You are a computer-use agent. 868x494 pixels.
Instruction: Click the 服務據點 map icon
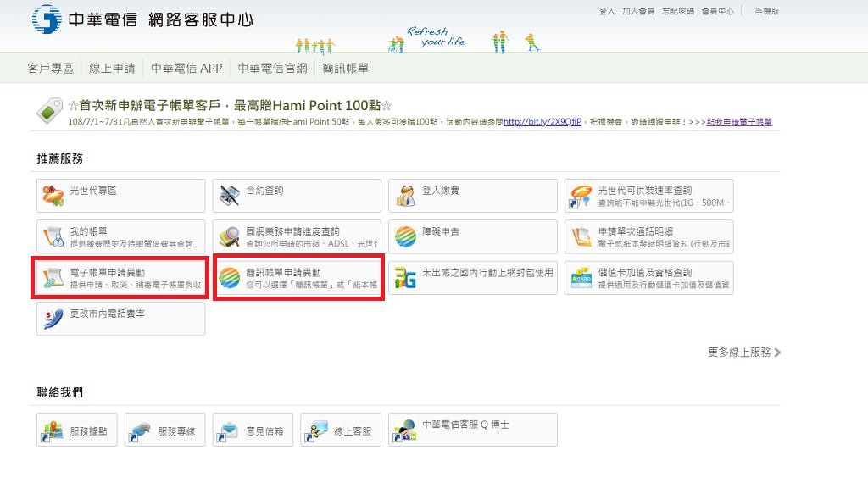click(52, 430)
